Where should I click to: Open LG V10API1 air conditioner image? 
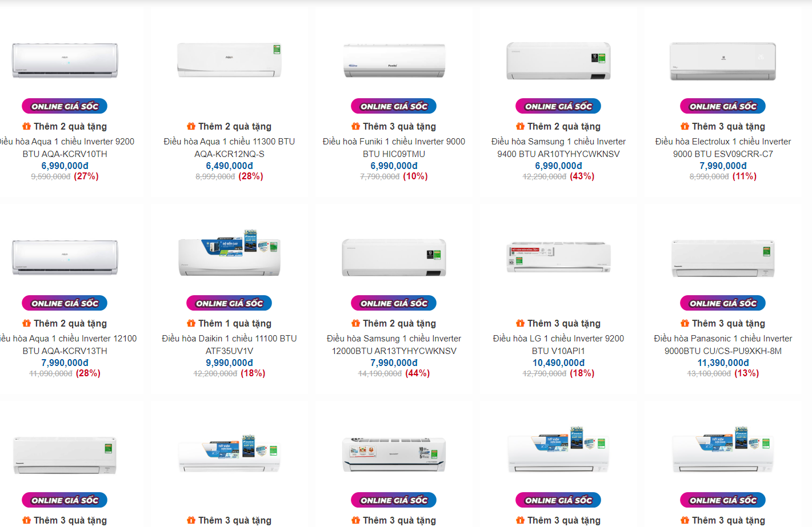pyautogui.click(x=558, y=258)
